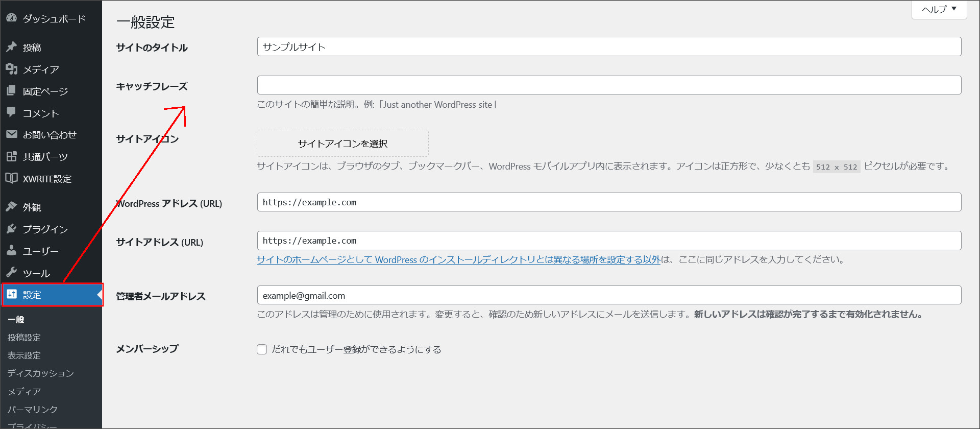Click the ツール wrench icon
Viewport: 980px width, 429px height.
11,273
